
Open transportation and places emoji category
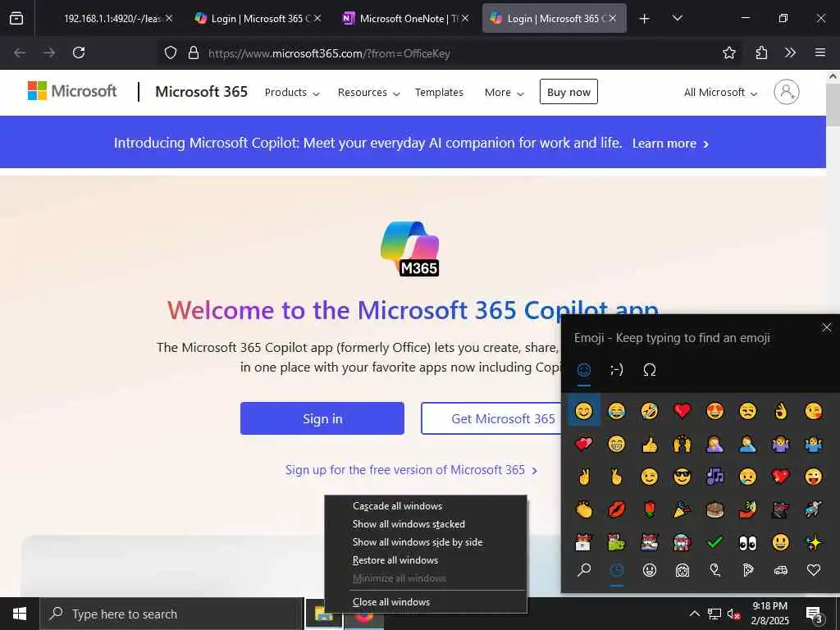[x=781, y=570]
